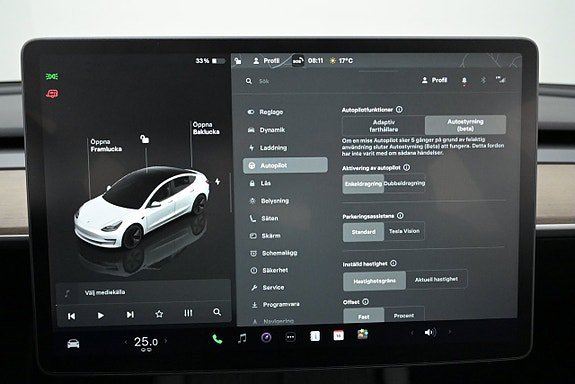The width and height of the screenshot is (575, 384).
Task: Skip to next track
Action: (x=130, y=315)
